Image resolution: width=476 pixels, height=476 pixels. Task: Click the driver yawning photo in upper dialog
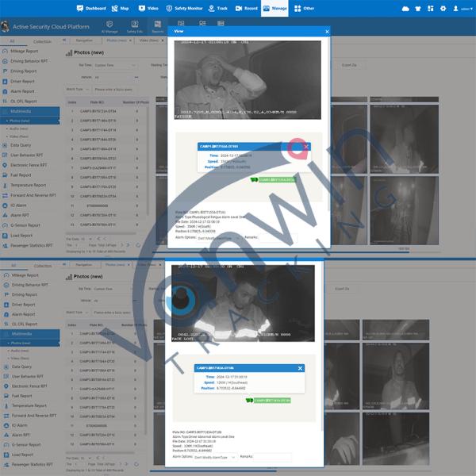click(248, 79)
